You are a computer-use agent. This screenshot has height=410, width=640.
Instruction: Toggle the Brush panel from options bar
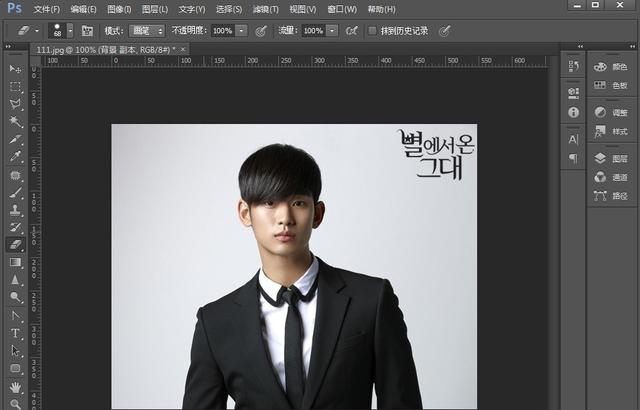(x=87, y=31)
